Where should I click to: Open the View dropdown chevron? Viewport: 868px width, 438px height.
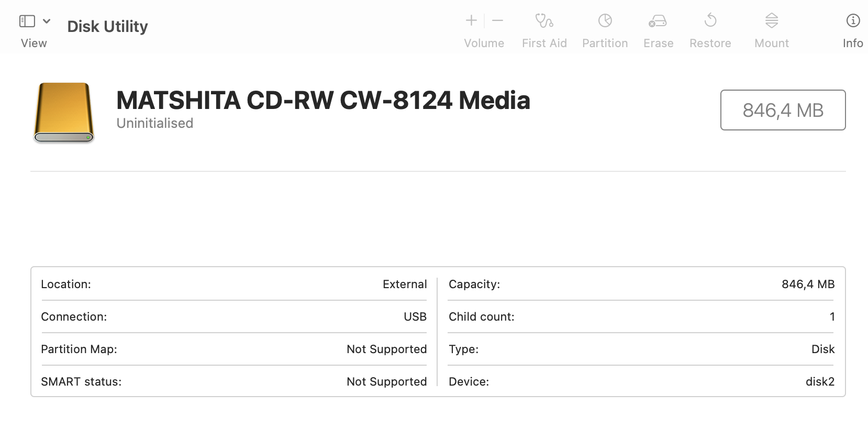pyautogui.click(x=47, y=21)
